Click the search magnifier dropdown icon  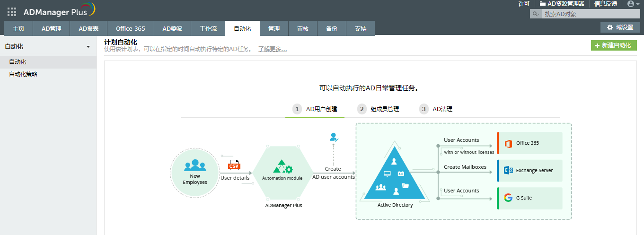[x=536, y=14]
